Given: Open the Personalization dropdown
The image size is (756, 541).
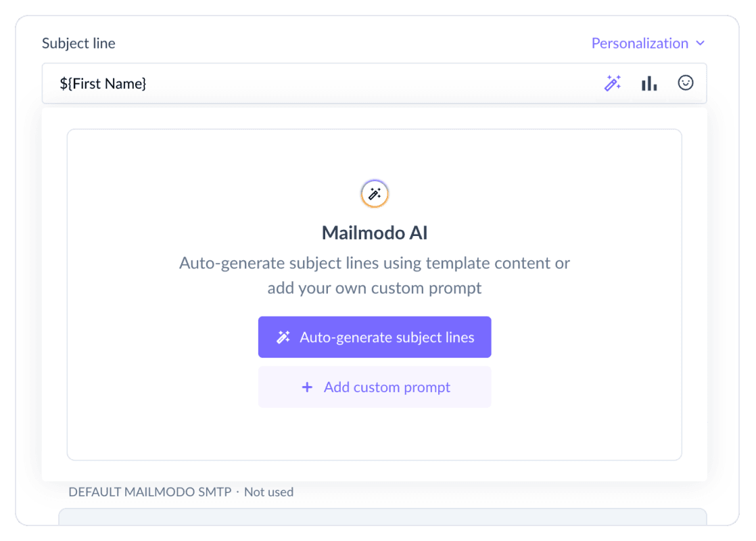Looking at the screenshot, I should coord(640,43).
